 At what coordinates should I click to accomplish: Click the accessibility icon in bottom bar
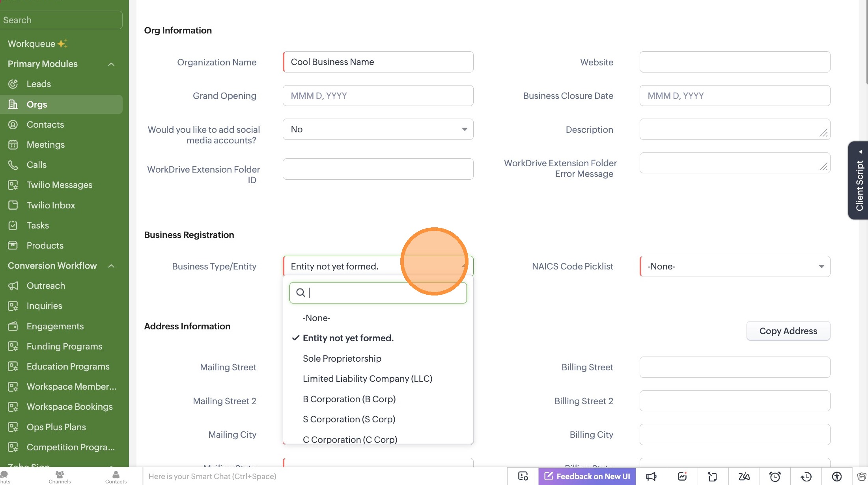tap(836, 476)
